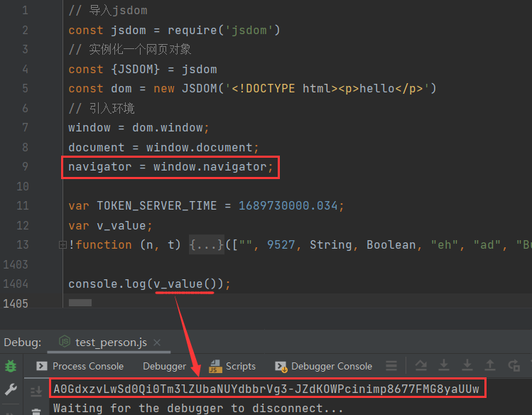Click the Force Step Into icon
532x415 pixels.
[467, 366]
